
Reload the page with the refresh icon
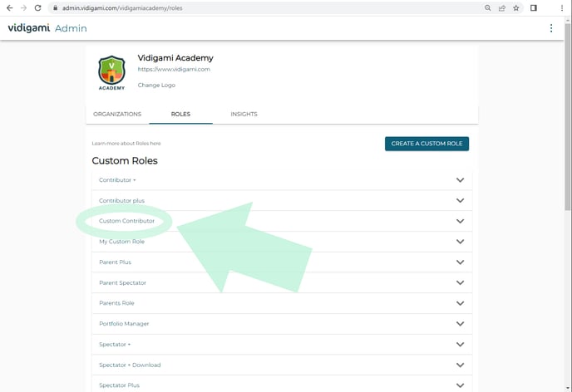[x=38, y=7]
